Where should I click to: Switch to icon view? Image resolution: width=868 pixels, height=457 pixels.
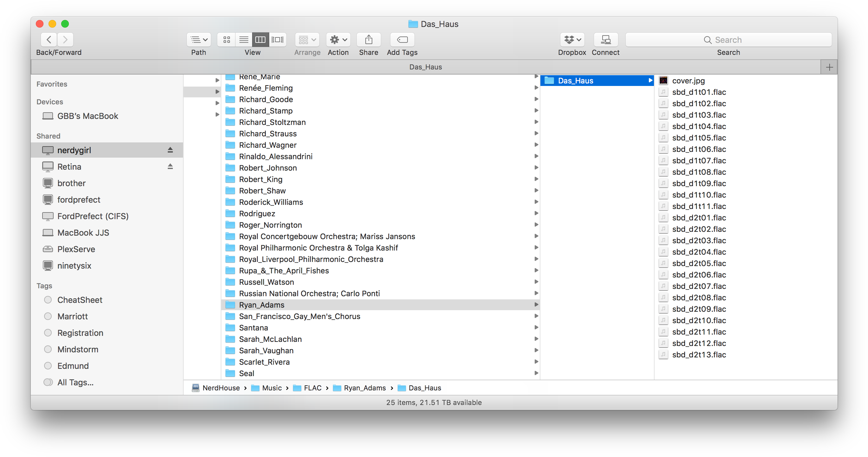tap(226, 40)
